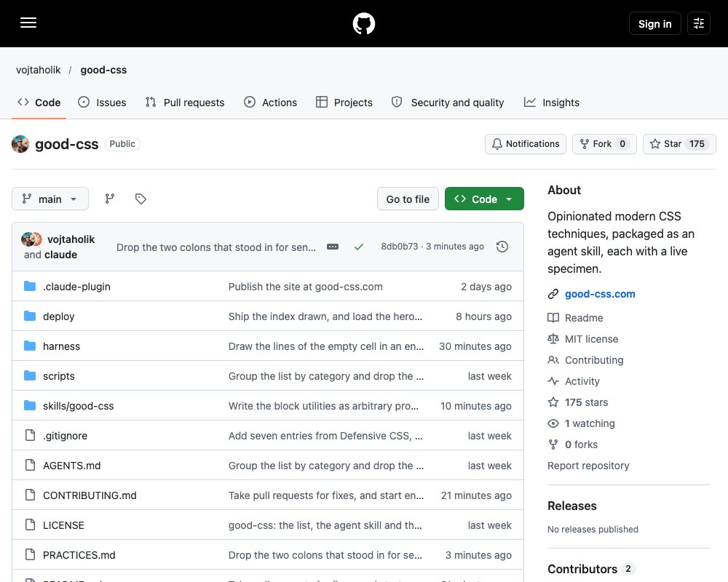Expand the full commit message ellipsis
This screenshot has height=582, width=728.
[x=333, y=247]
